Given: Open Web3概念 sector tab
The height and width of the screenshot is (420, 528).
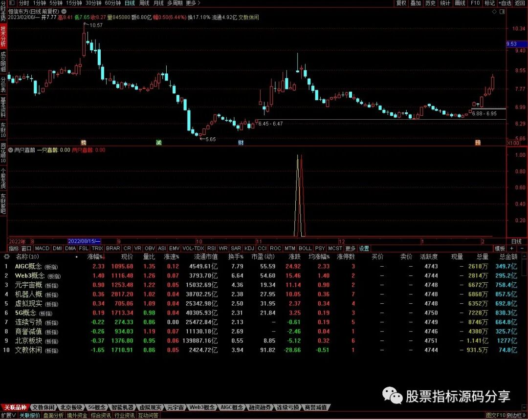Looking at the screenshot, I should coord(202,408).
